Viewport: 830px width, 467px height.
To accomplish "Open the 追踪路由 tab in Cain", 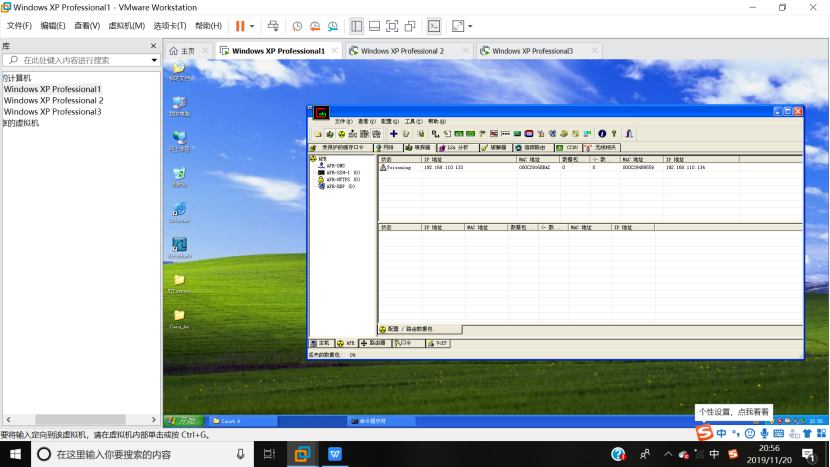I will pyautogui.click(x=533, y=148).
